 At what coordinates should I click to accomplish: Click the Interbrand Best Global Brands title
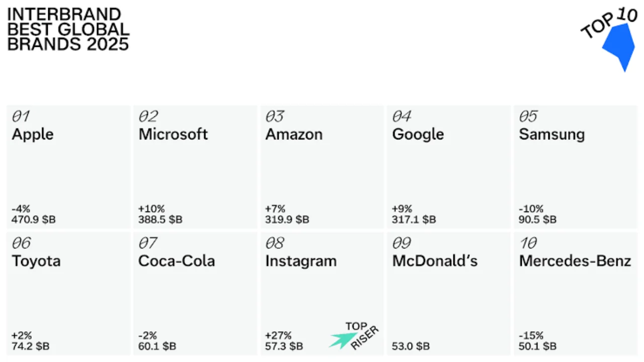tap(68, 29)
